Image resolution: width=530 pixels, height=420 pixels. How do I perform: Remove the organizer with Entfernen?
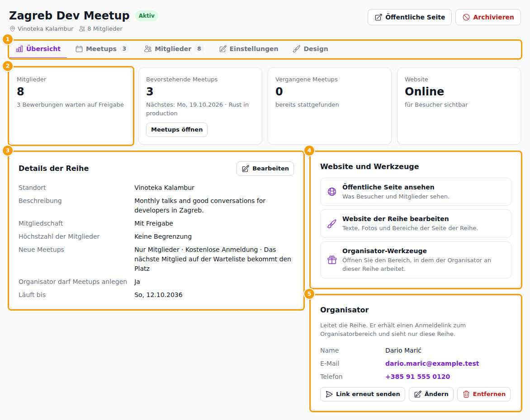tap(484, 394)
